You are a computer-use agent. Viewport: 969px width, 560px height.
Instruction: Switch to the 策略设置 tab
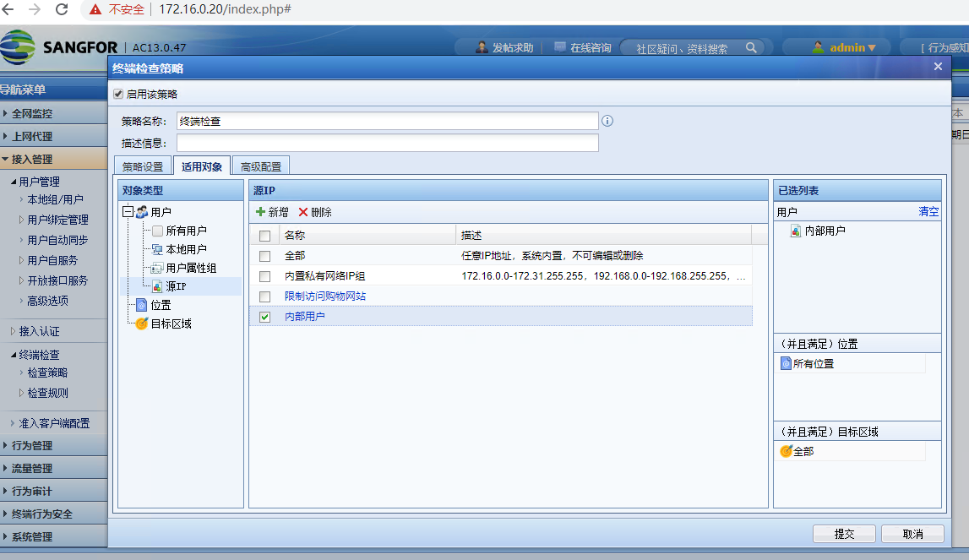click(142, 166)
